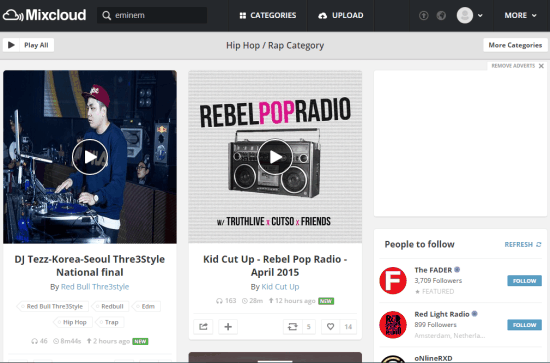
Task: Refresh the People to follow list
Action: [523, 244]
